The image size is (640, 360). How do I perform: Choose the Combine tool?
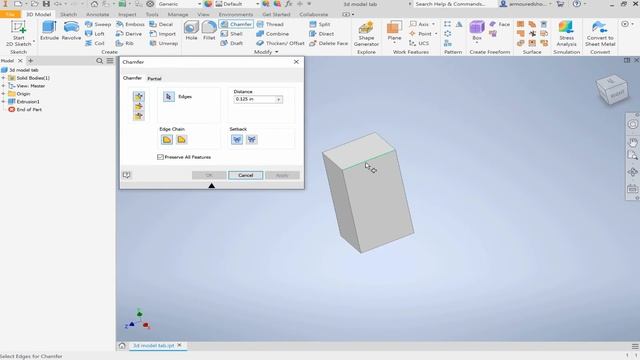coord(273,34)
